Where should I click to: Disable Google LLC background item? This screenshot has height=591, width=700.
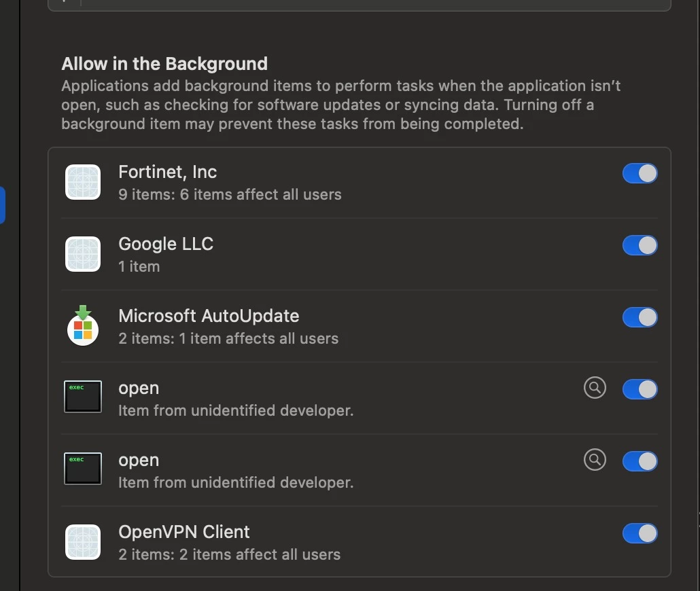(640, 245)
